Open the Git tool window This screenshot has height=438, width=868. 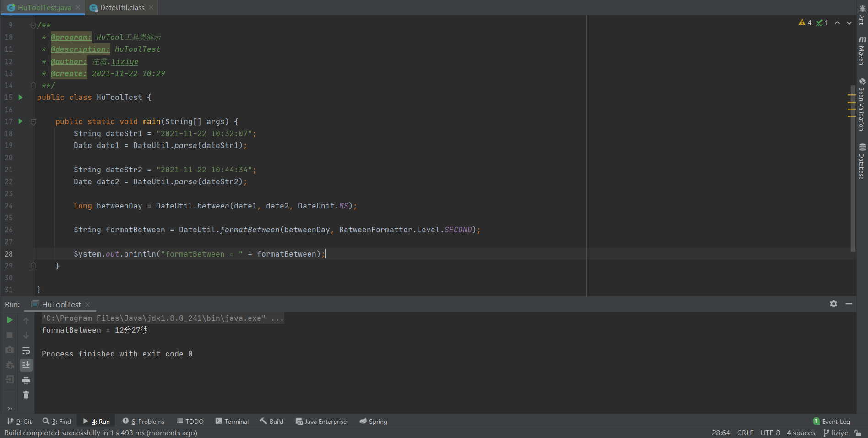pyautogui.click(x=20, y=422)
